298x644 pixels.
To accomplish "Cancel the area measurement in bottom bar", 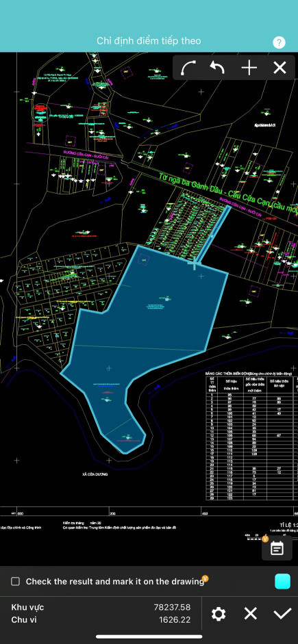I will point(250,614).
